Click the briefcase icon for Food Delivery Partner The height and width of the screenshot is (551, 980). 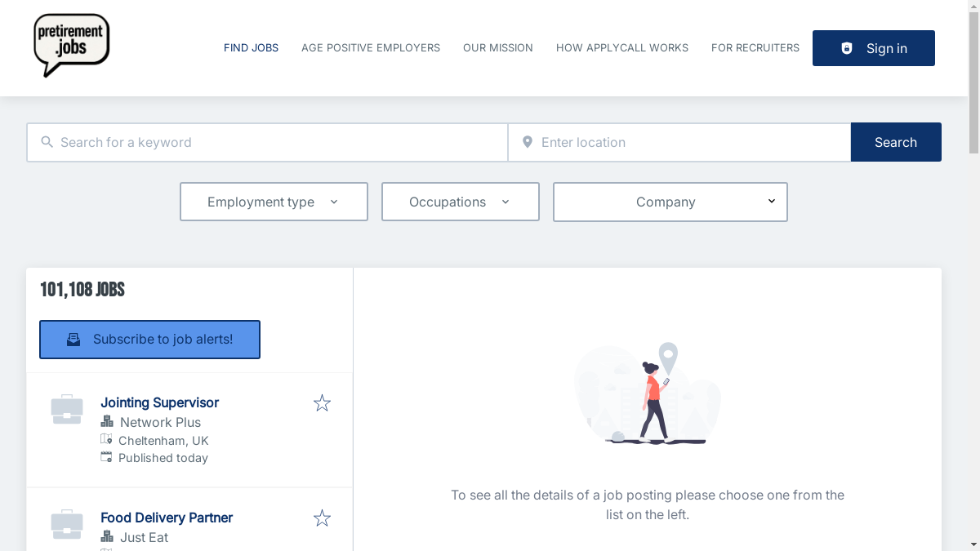click(x=67, y=524)
